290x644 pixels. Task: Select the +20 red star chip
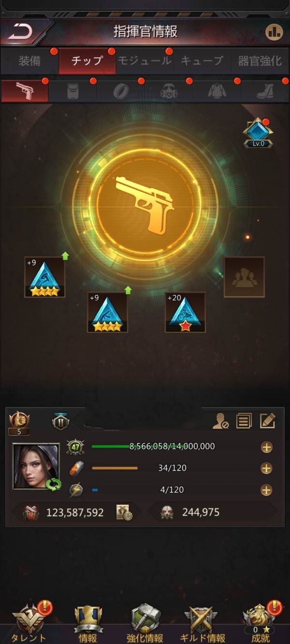185,312
